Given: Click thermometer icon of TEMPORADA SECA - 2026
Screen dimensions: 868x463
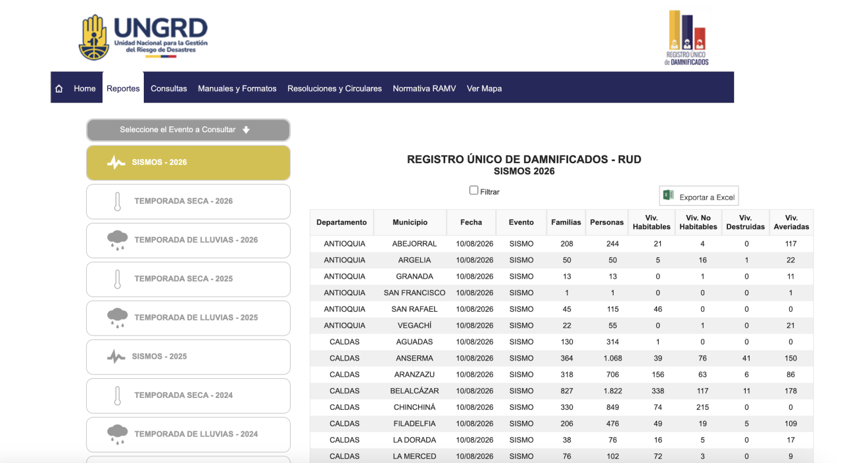Looking at the screenshot, I should coord(117,201).
